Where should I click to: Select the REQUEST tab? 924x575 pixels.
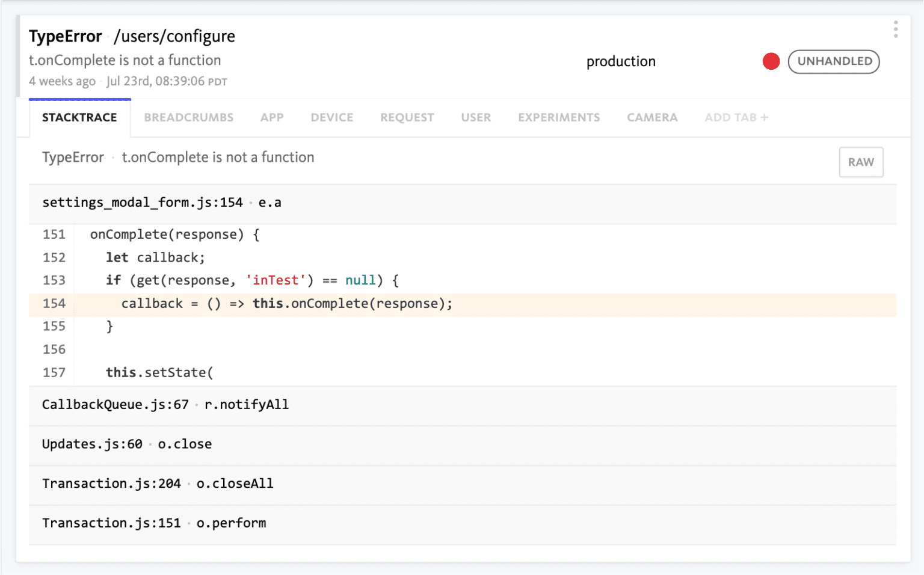407,117
